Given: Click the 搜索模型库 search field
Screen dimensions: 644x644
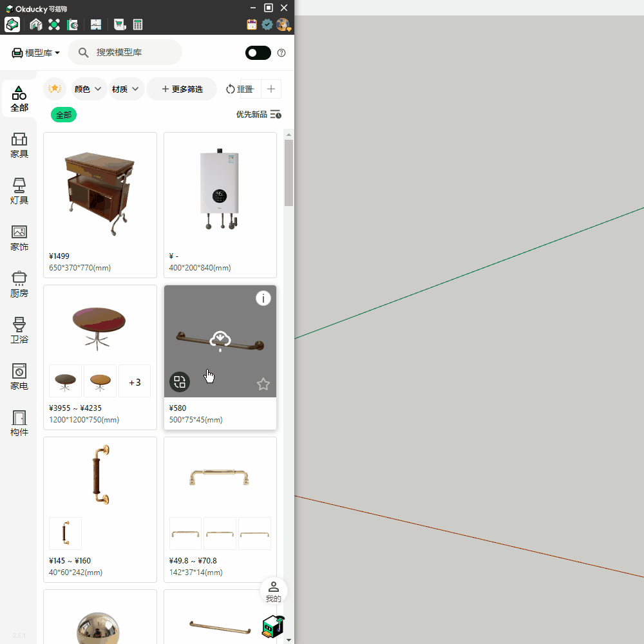Looking at the screenshot, I should (132, 53).
